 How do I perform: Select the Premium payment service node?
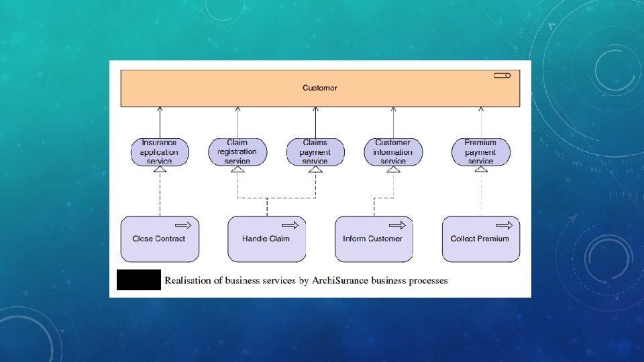(481, 152)
